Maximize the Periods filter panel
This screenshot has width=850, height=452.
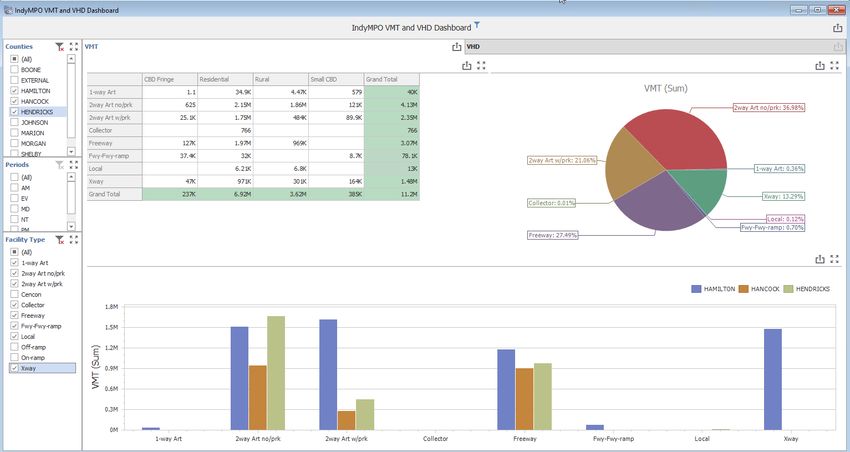click(x=74, y=165)
